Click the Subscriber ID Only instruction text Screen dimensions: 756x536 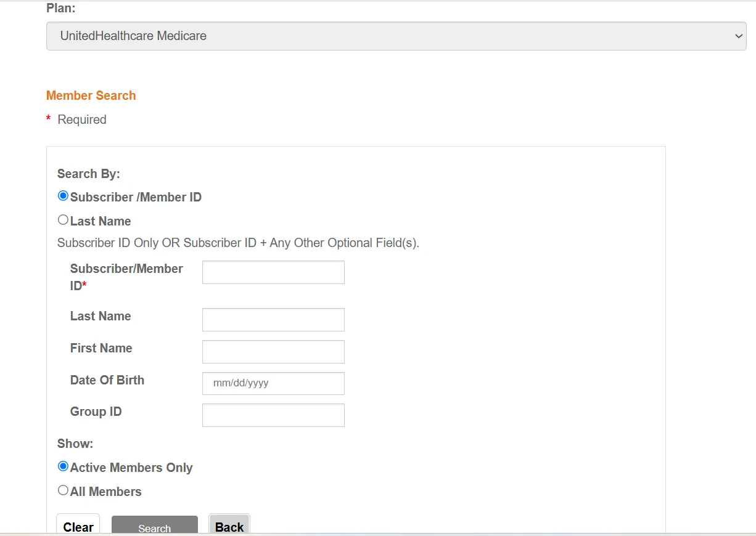click(x=238, y=243)
